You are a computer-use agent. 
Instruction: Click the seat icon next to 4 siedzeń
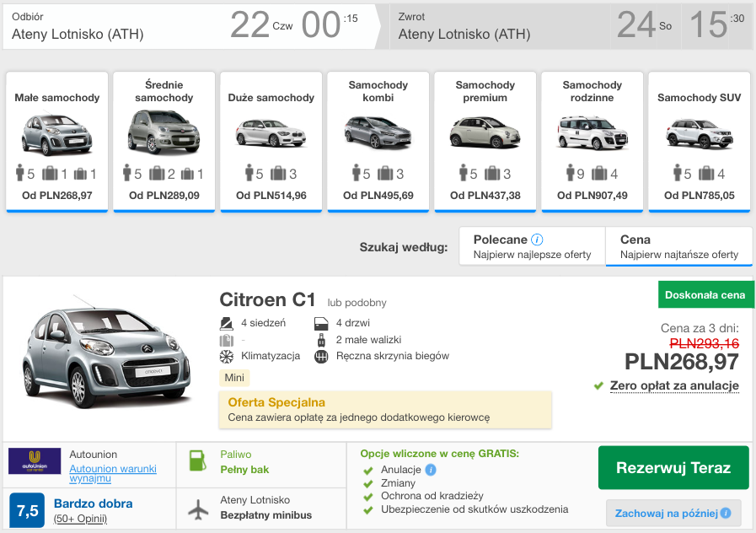click(x=226, y=323)
